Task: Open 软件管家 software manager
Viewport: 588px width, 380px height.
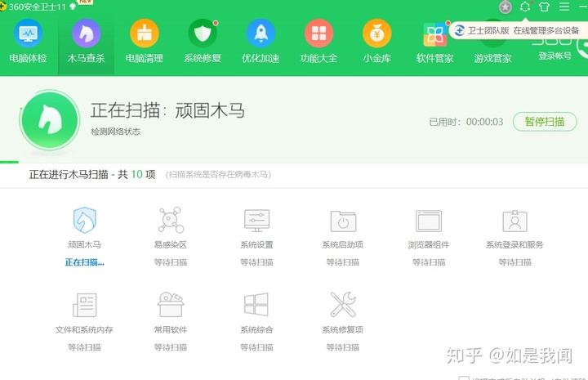Action: tap(435, 41)
